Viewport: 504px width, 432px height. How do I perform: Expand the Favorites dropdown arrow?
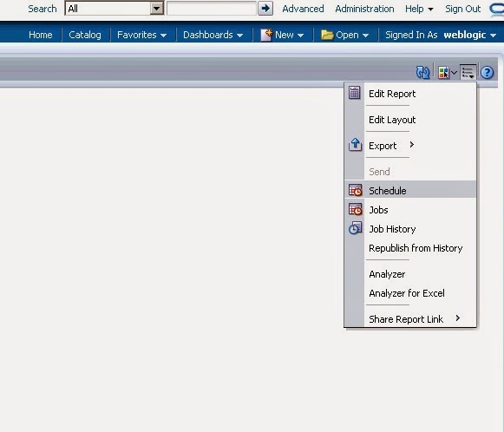click(164, 36)
